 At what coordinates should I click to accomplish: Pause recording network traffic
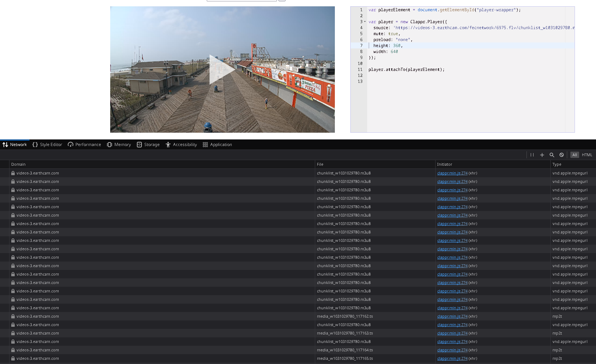pyautogui.click(x=532, y=155)
